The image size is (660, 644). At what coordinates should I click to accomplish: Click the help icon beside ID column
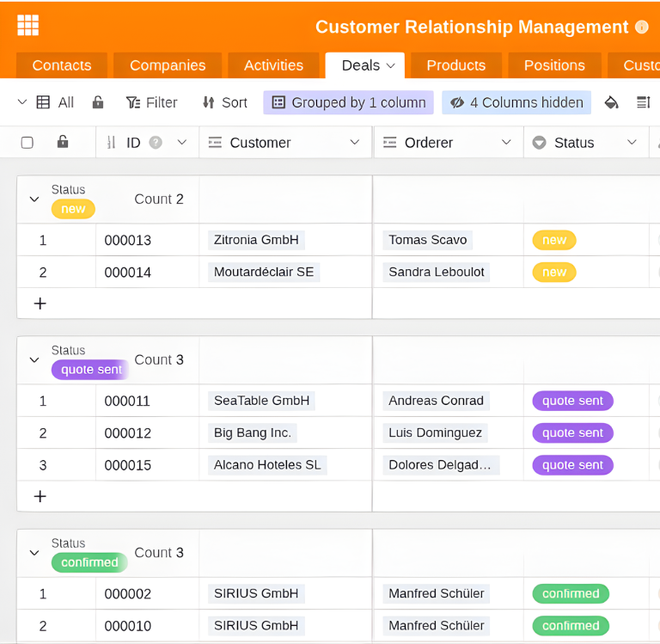point(156,143)
